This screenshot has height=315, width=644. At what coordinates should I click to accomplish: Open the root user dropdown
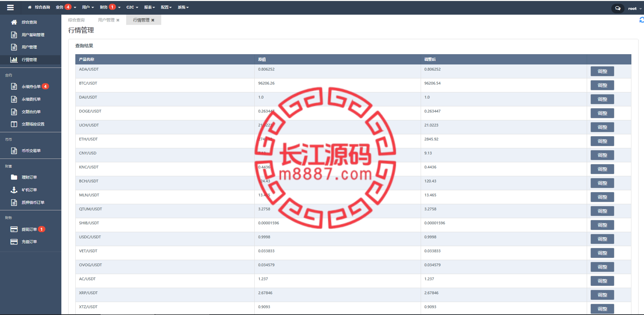pos(635,9)
